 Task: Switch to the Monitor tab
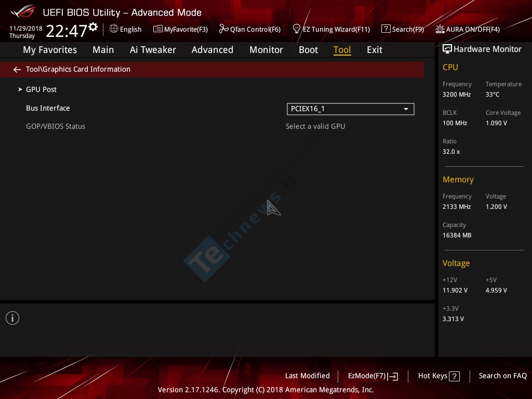(266, 50)
